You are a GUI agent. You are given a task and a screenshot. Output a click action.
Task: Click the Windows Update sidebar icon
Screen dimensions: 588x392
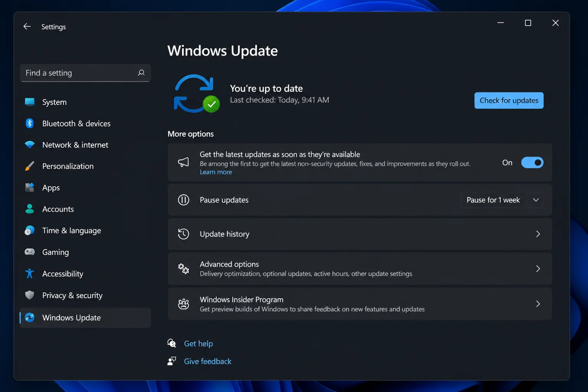(29, 317)
